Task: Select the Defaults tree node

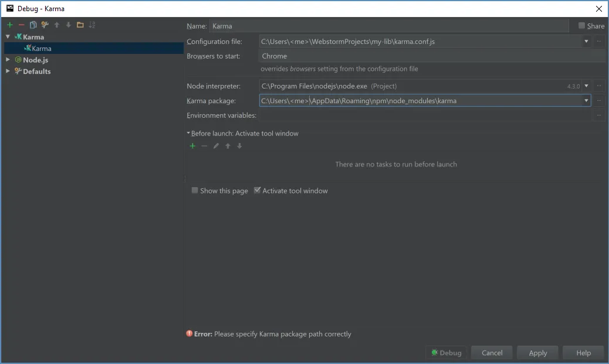Action: (36, 72)
